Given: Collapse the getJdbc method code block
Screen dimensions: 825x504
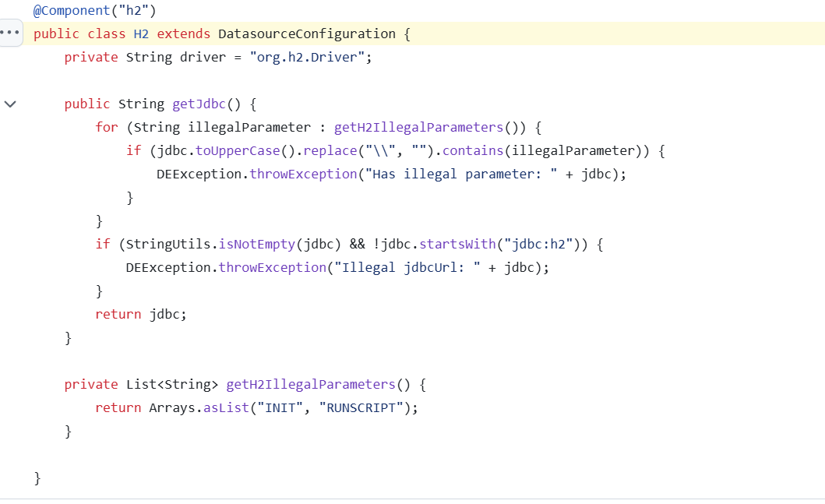Looking at the screenshot, I should coord(10,104).
